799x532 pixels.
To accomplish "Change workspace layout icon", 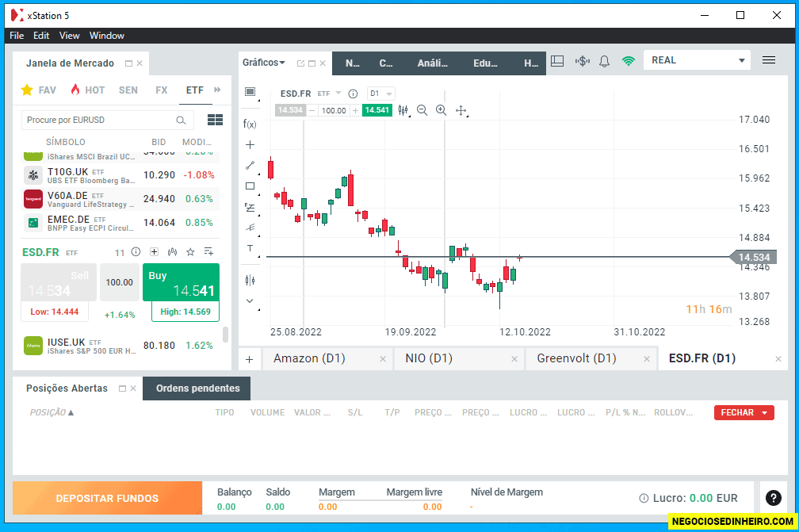I will (557, 61).
